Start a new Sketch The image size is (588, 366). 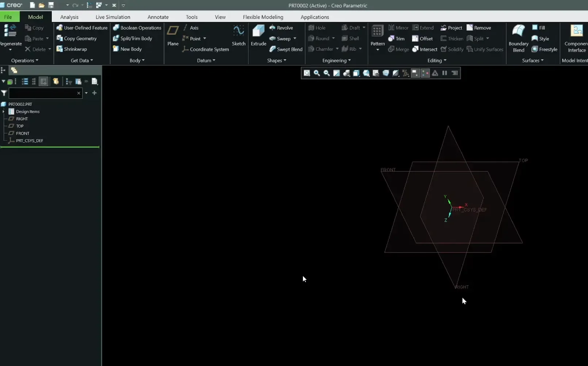[x=239, y=35]
